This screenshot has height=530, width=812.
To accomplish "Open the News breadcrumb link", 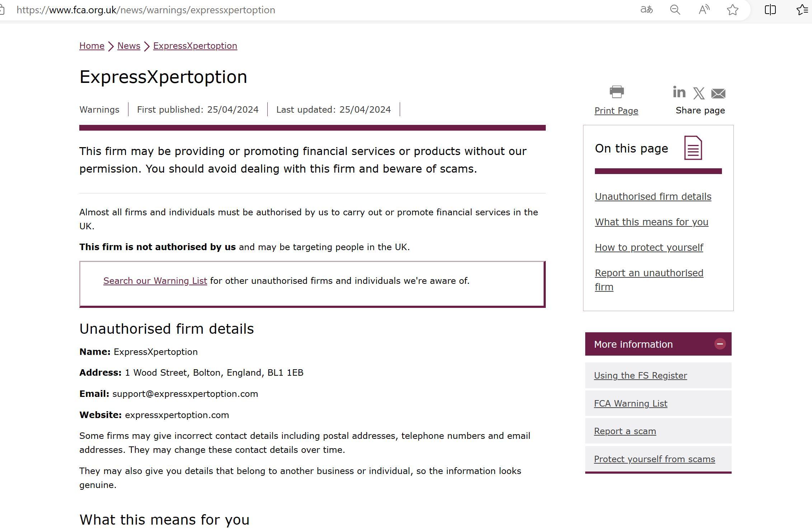I will tap(128, 46).
